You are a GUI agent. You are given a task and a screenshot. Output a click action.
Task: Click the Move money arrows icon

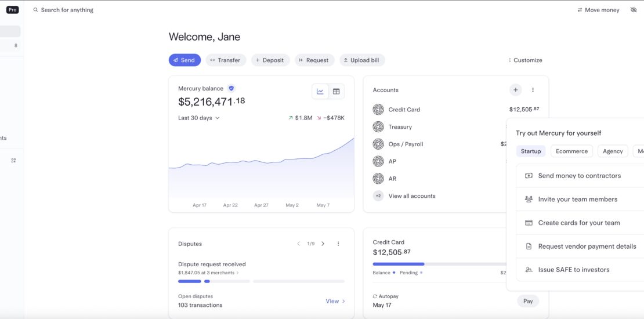click(x=580, y=10)
